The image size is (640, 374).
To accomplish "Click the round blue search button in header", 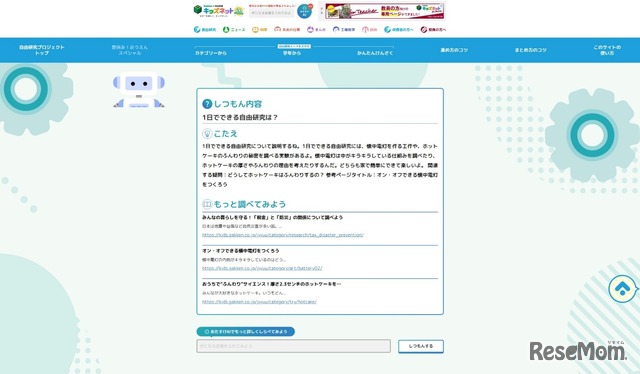I will 304,11.
